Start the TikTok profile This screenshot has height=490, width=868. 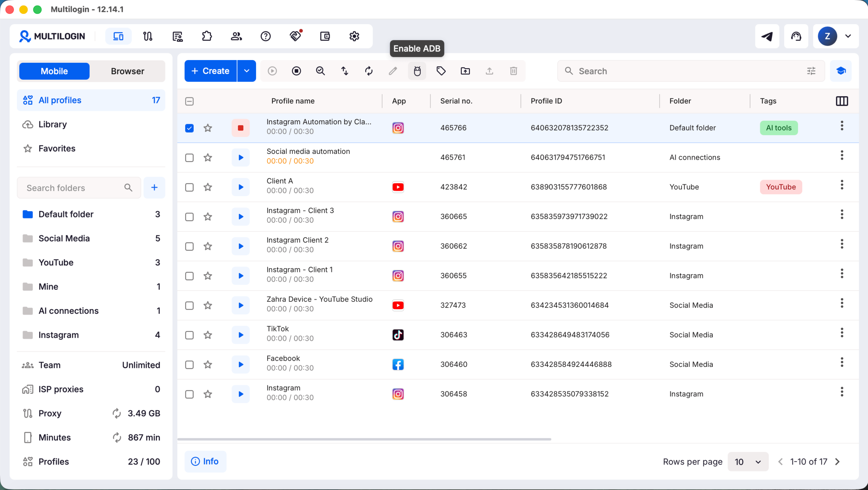coord(241,335)
